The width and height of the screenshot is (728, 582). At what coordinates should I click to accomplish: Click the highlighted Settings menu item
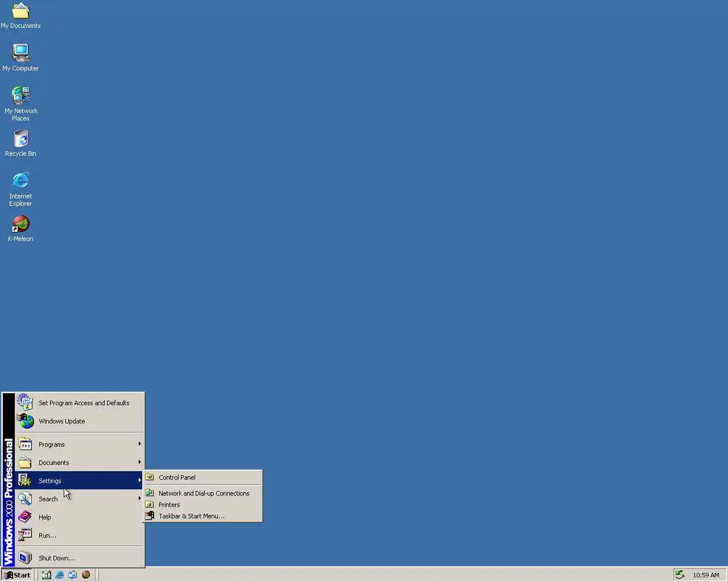[80, 480]
